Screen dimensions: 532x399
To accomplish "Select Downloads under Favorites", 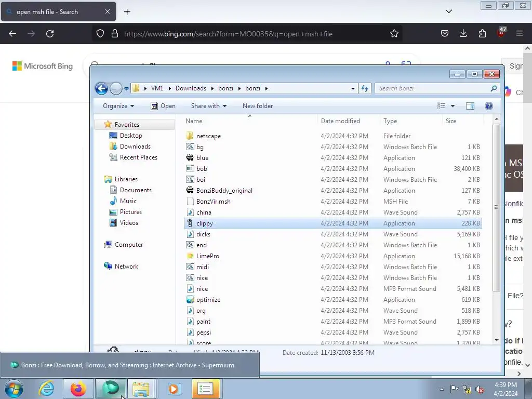I will click(135, 146).
